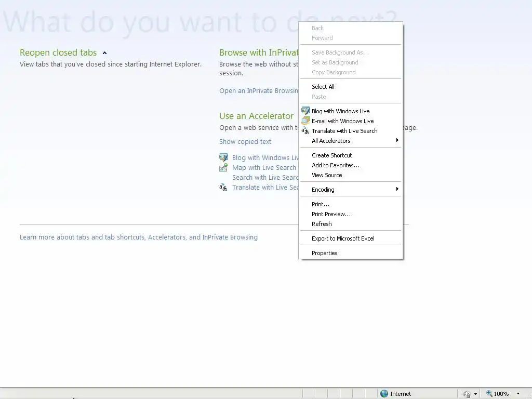Screen dimensions: 532x399
Task: Click the Blog with Windows Live page icon
Action: tap(223, 157)
